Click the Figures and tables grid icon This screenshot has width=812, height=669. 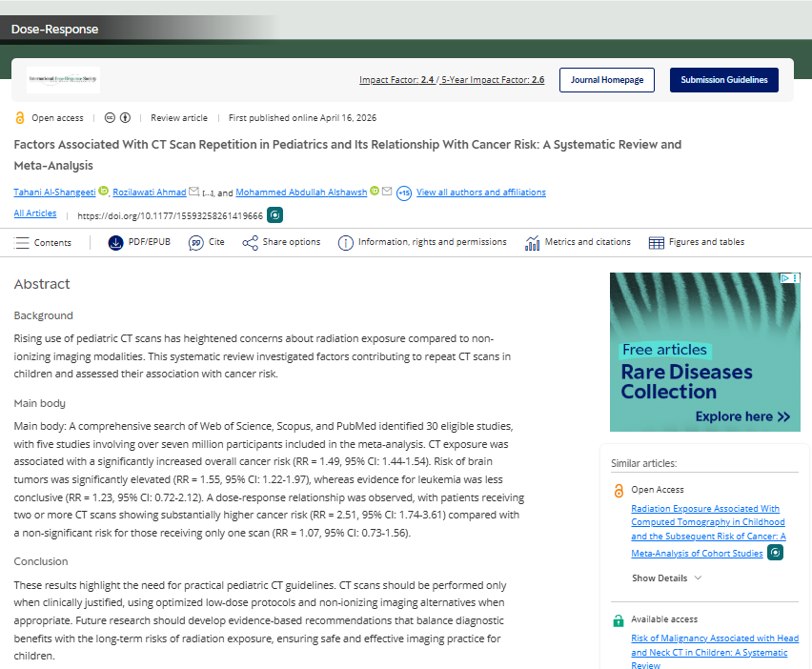[x=656, y=242]
